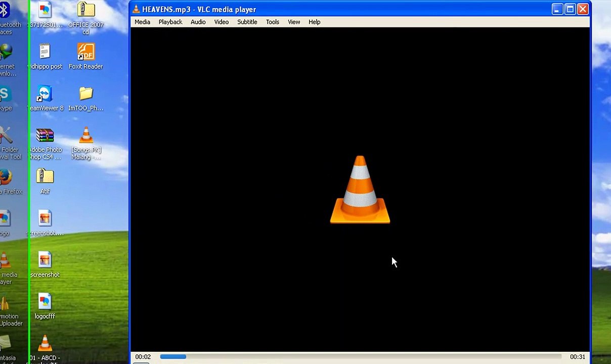Click the HEAVENS.mp3 title bar text

199,9
